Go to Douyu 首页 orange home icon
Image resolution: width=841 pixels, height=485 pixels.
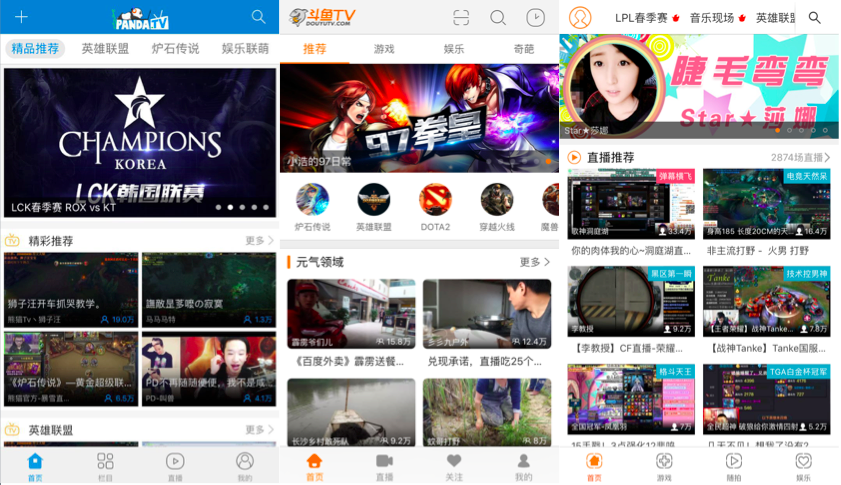click(314, 466)
